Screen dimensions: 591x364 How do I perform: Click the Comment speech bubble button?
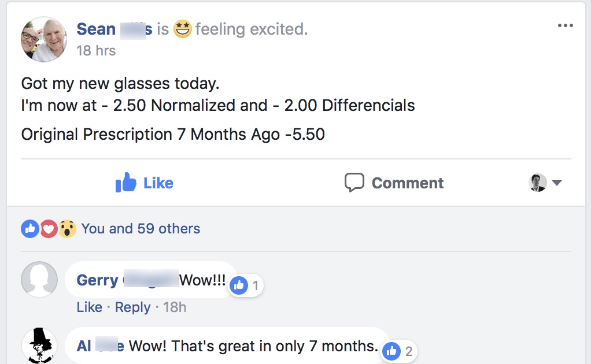click(x=394, y=183)
